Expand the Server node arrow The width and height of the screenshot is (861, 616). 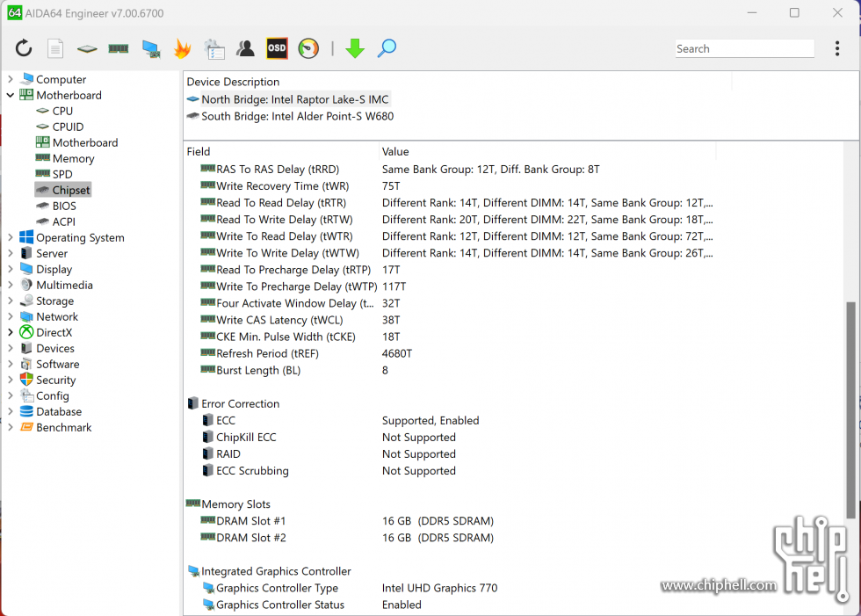[10, 253]
